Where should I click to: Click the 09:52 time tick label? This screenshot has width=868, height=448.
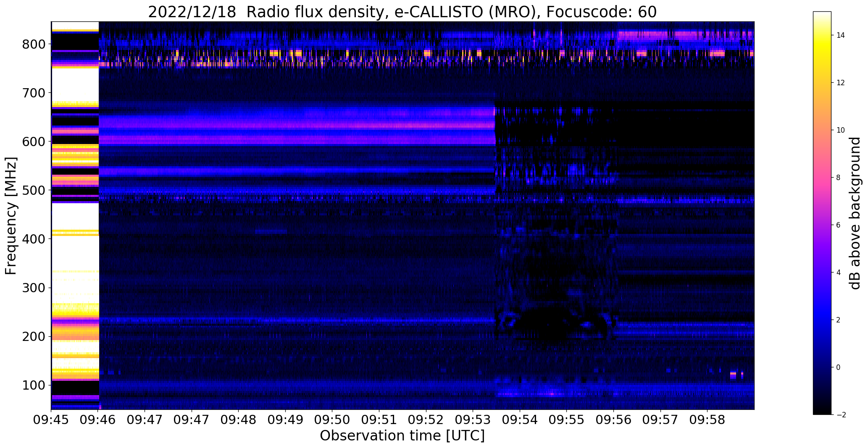click(x=426, y=420)
